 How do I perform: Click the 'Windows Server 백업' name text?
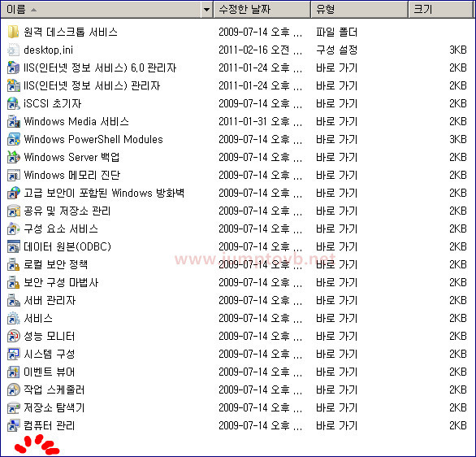(71, 158)
